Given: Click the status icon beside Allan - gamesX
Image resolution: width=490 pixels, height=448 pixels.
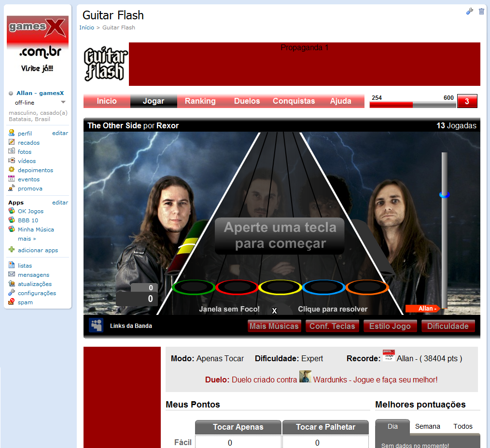Looking at the screenshot, I should (11, 94).
